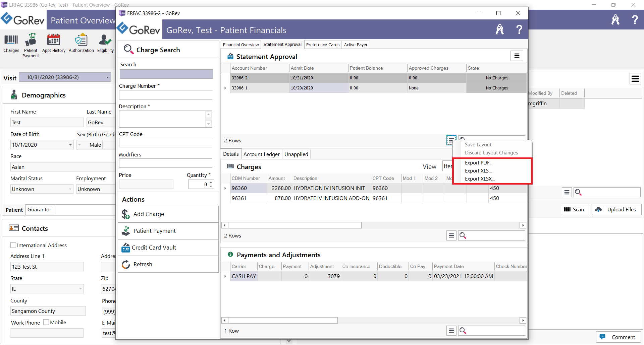Open the Unapplied tab
The height and width of the screenshot is (345, 644).
[x=296, y=154]
